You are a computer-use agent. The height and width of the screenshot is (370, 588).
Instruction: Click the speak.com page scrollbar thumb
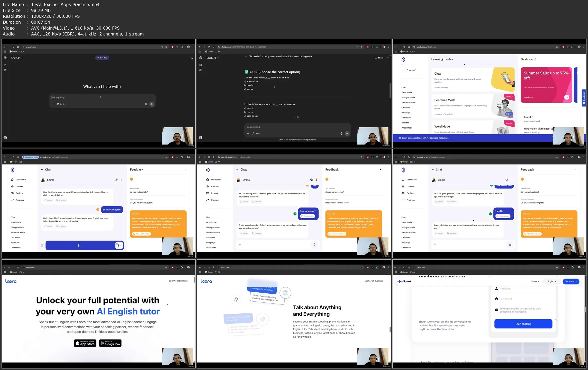(585, 310)
